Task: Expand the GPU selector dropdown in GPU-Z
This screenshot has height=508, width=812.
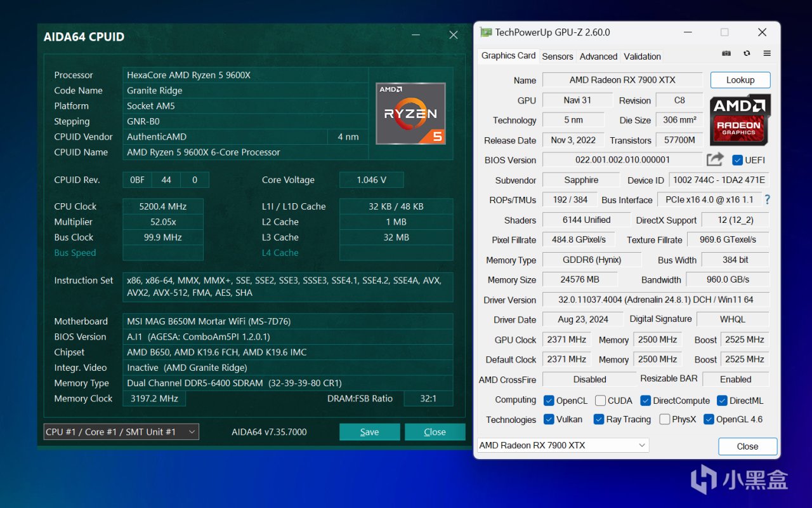Action: pos(563,445)
